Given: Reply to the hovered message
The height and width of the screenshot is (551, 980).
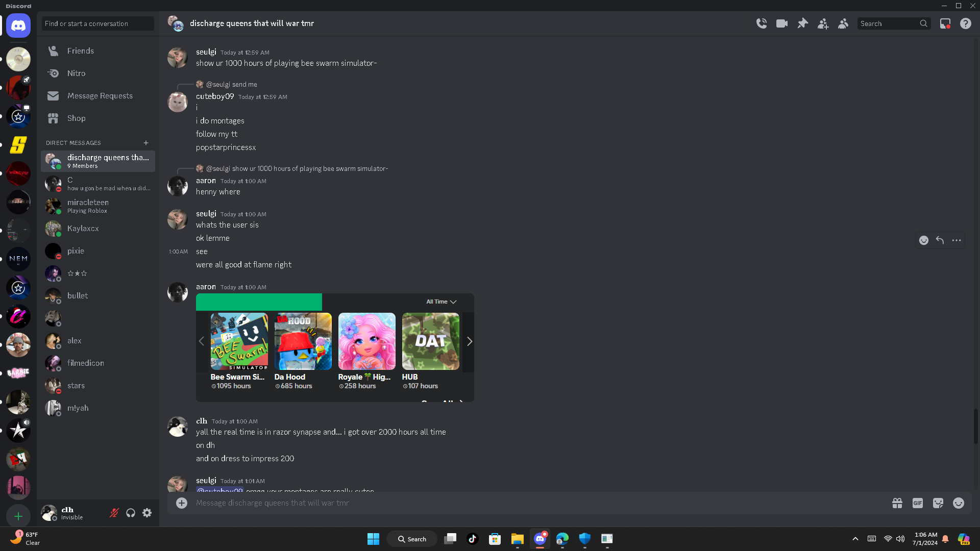Looking at the screenshot, I should [x=940, y=240].
